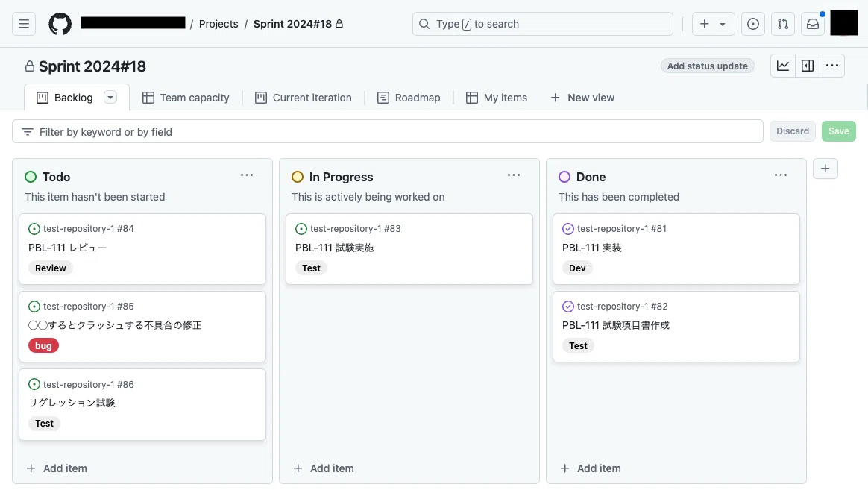This screenshot has height=490, width=868.
Task: Click open-issue icon on card #86
Action: tap(34, 384)
